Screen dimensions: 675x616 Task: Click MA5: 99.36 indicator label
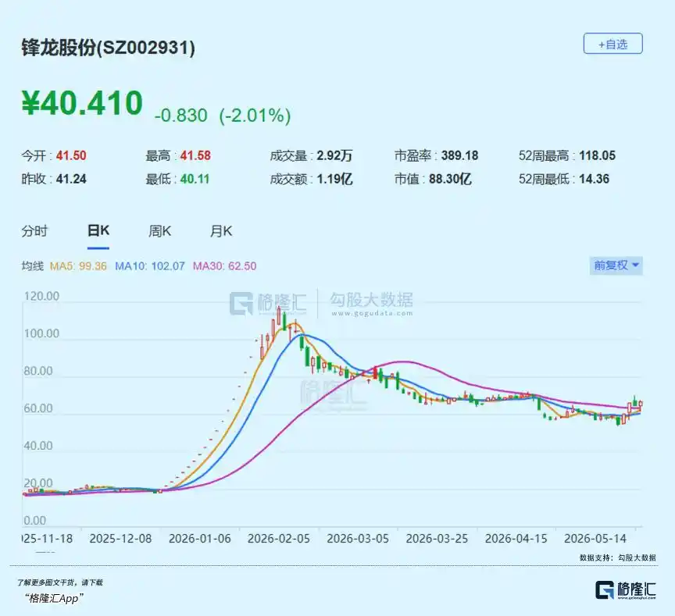pos(78,266)
